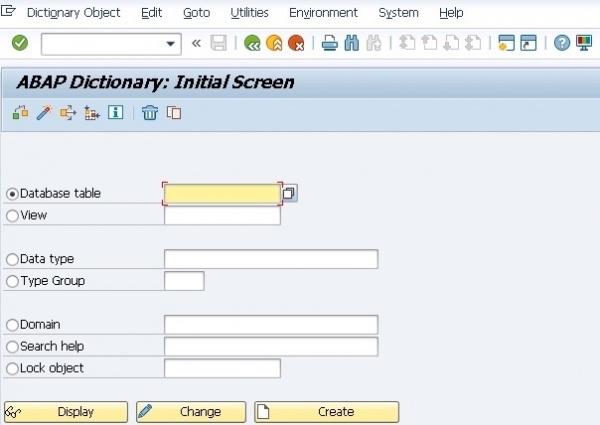
Task: Click the Create New Session icon
Action: click(506, 43)
